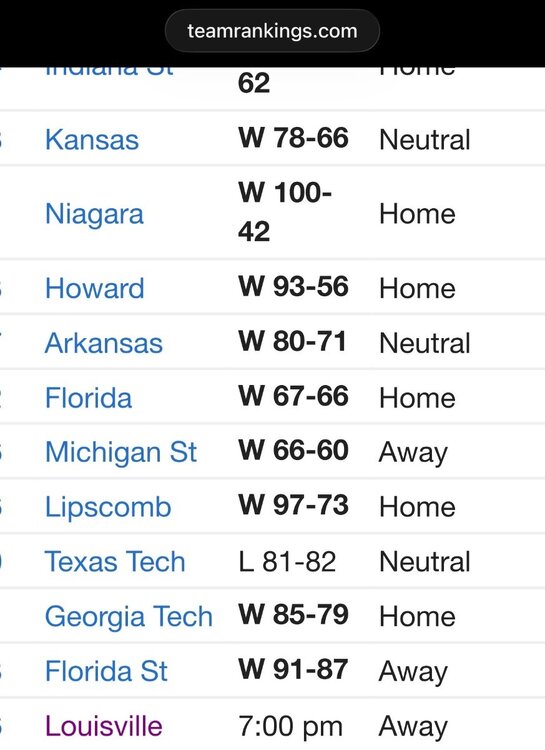Image resolution: width=545 pixels, height=750 pixels.
Task: Select the L 81-82 result against Texas Tech
Action: click(x=287, y=562)
